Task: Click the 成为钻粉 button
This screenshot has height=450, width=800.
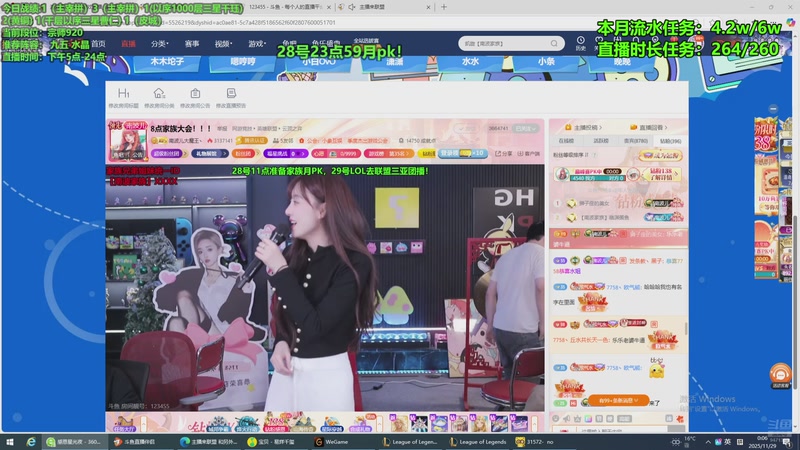Action: [x=661, y=155]
